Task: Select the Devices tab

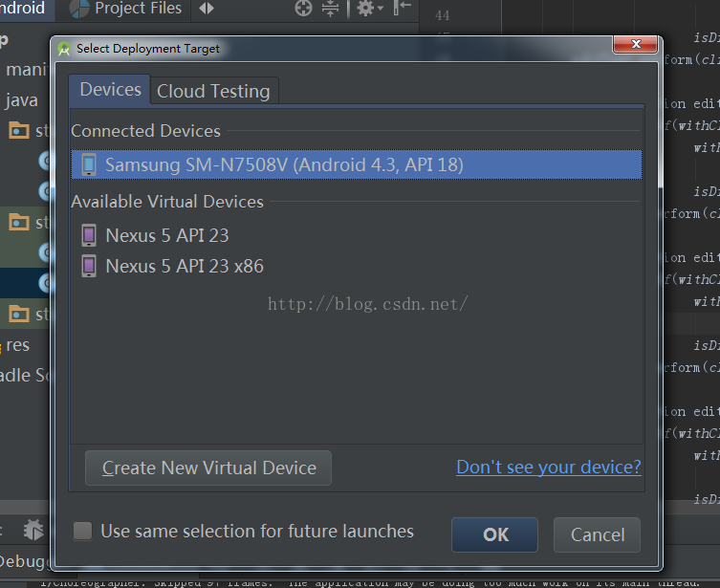Action: click(x=110, y=90)
